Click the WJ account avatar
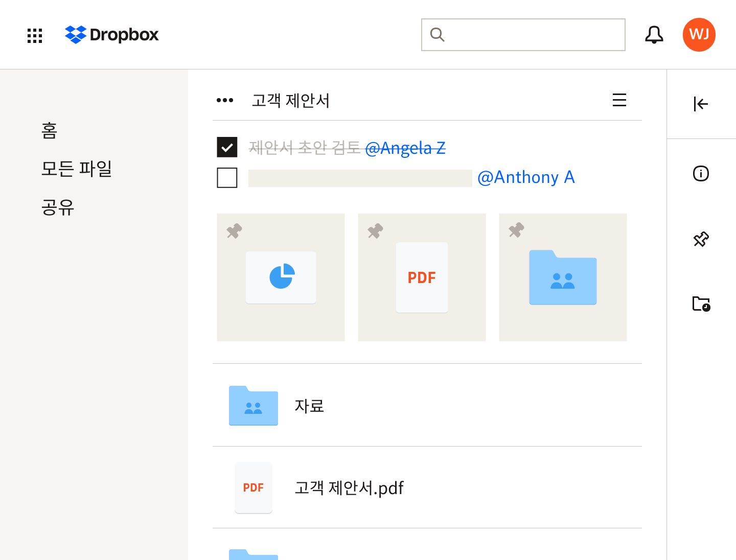 (699, 35)
